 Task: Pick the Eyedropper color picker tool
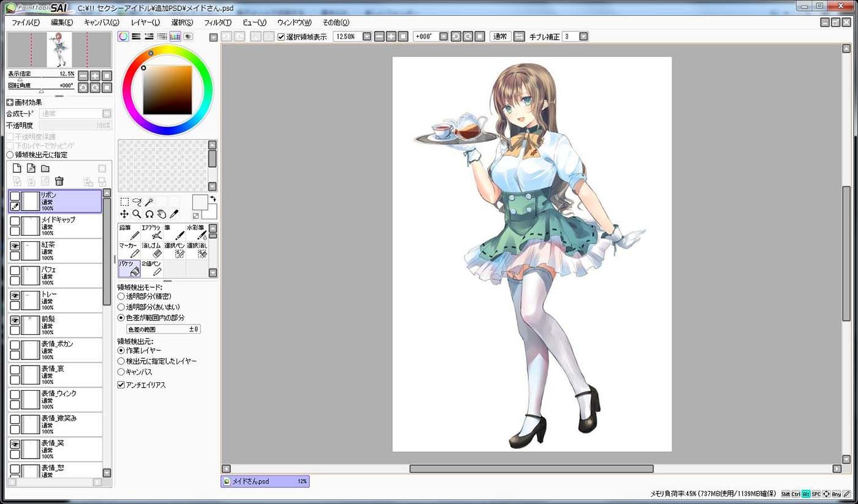[174, 214]
